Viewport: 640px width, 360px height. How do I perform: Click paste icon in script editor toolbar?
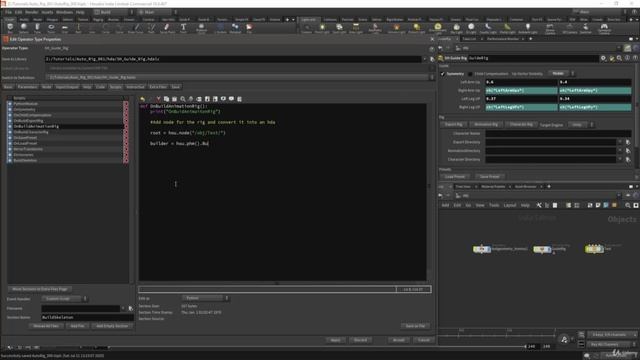tap(174, 99)
